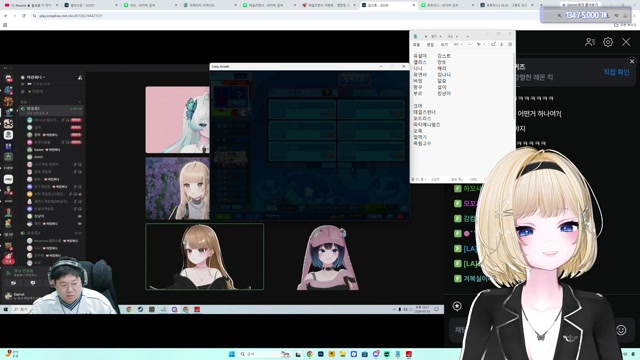Open File Explorer from taskbar
The width and height of the screenshot is (640, 360).
click(343, 354)
